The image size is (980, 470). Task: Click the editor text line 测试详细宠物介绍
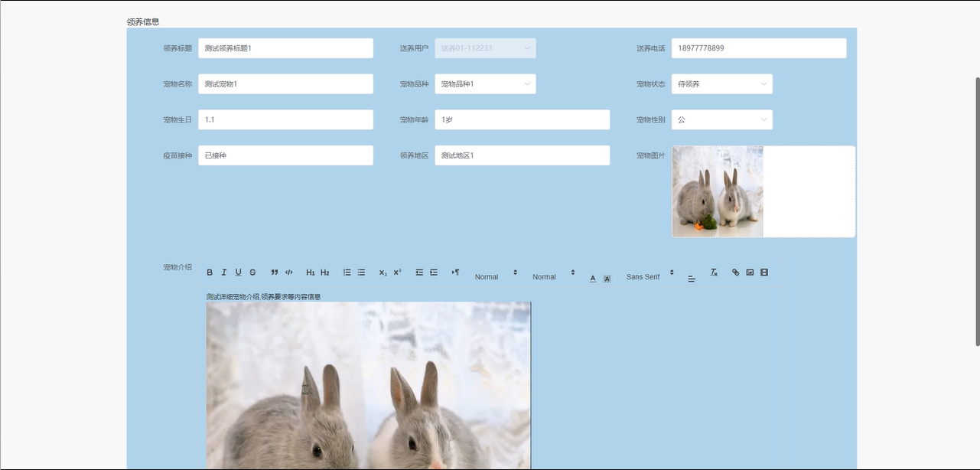(263, 297)
